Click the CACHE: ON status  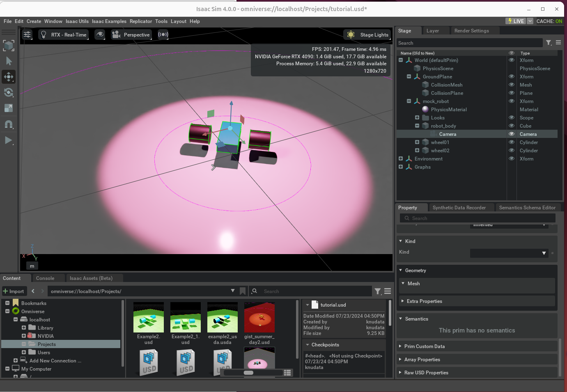tap(549, 21)
